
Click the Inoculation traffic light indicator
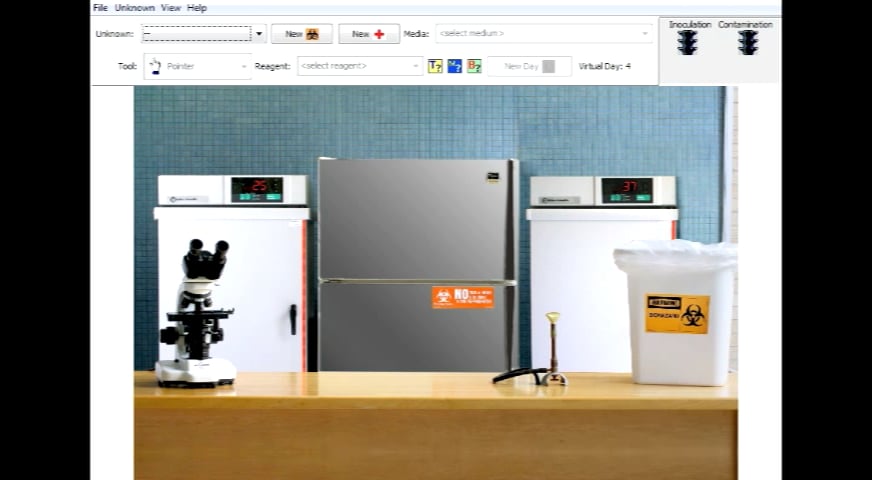tap(687, 42)
